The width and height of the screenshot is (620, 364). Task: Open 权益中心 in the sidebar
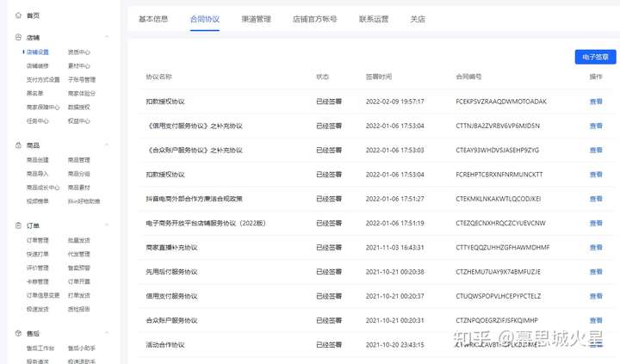point(78,121)
